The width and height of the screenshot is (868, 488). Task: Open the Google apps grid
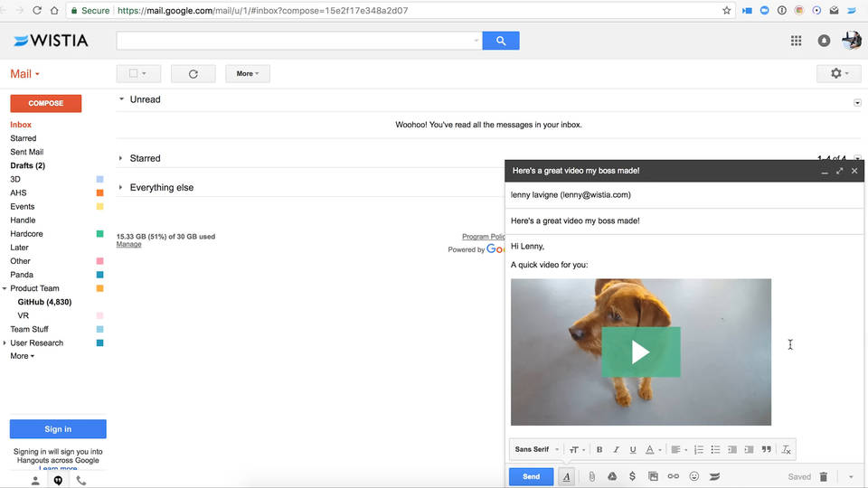796,41
